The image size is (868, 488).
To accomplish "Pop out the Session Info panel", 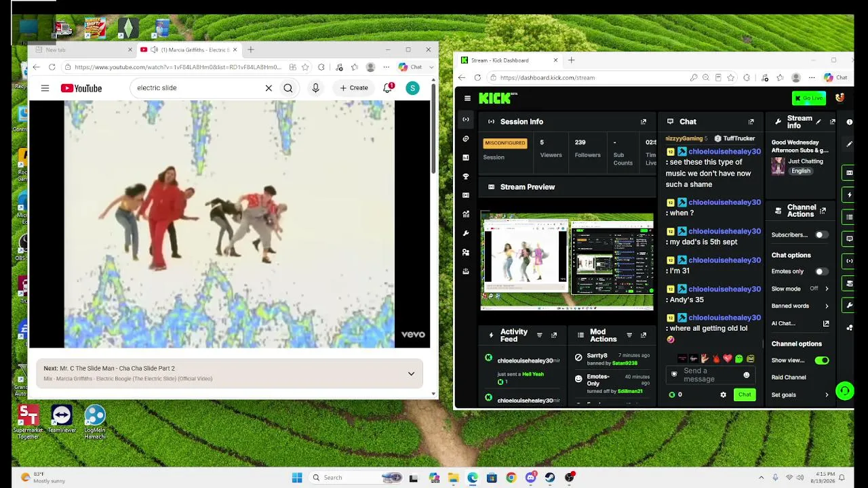I will pyautogui.click(x=644, y=122).
